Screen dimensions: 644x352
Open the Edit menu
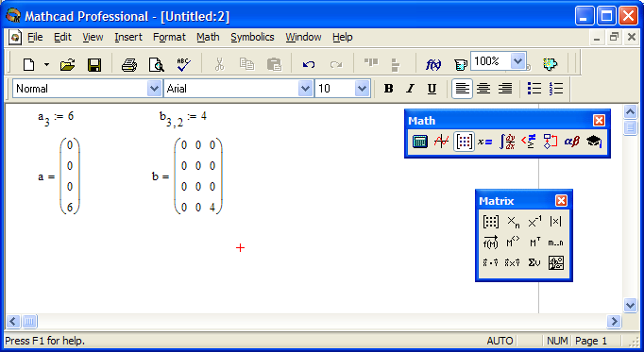coord(62,38)
